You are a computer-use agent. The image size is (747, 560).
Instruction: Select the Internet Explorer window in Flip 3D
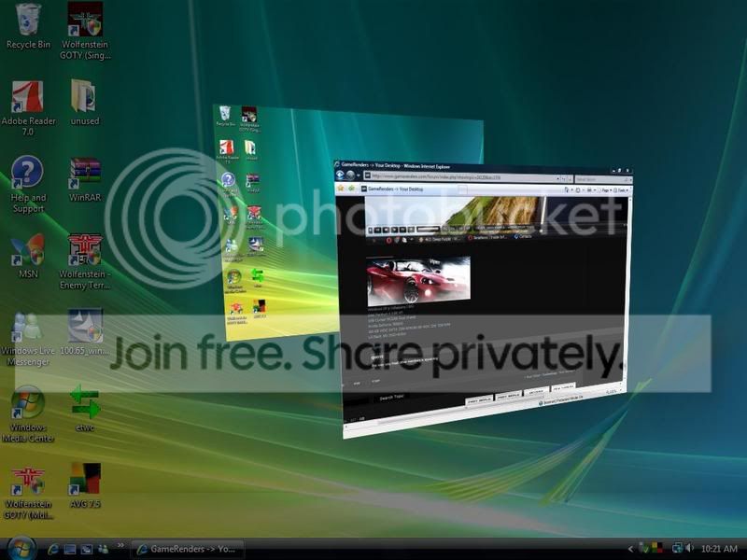click(484, 300)
